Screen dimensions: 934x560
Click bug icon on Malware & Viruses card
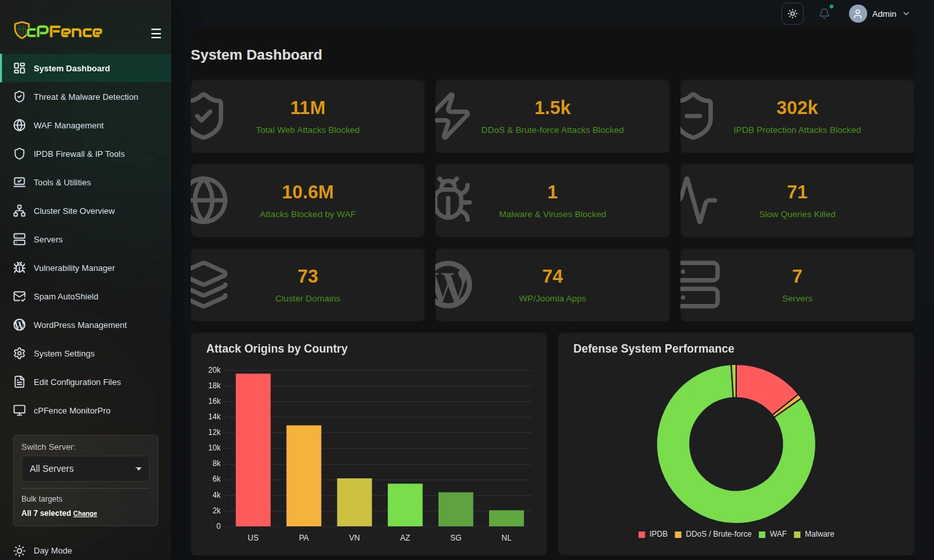tap(453, 200)
